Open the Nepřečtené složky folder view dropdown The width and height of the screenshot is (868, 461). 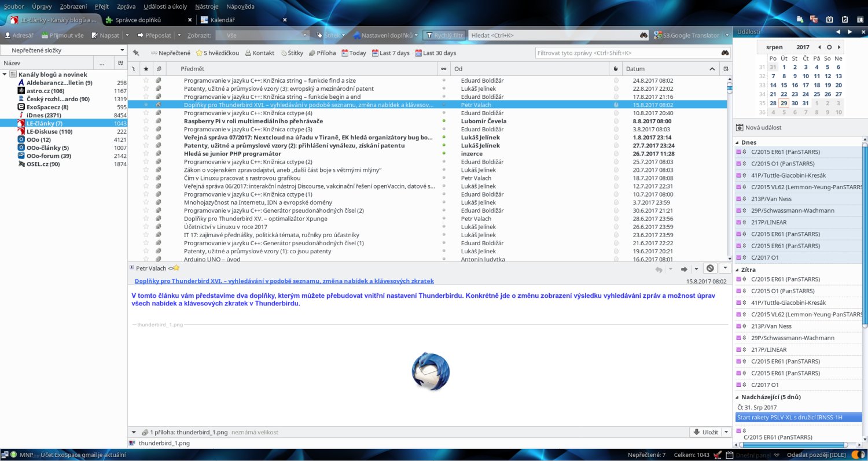tap(64, 50)
